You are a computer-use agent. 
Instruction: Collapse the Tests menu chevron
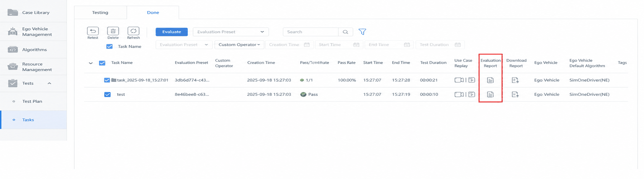(x=49, y=83)
